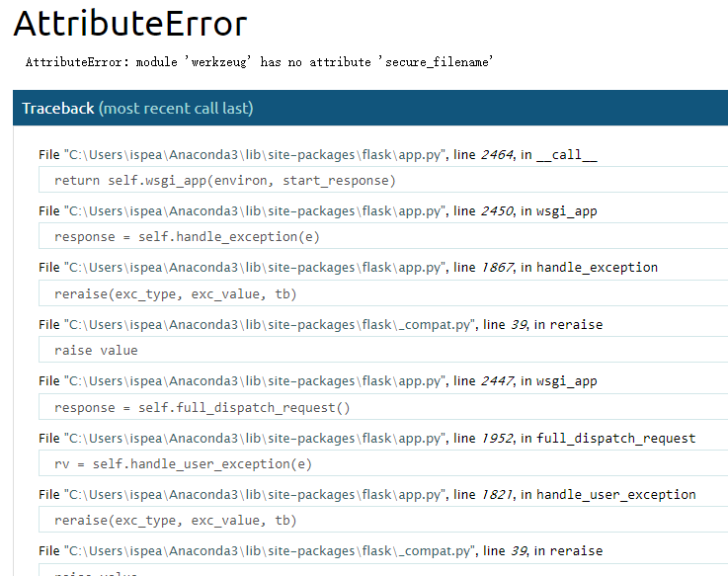Expand the reraise code under the handle_user_exception frame
The height and width of the screenshot is (576, 728).
tap(176, 520)
